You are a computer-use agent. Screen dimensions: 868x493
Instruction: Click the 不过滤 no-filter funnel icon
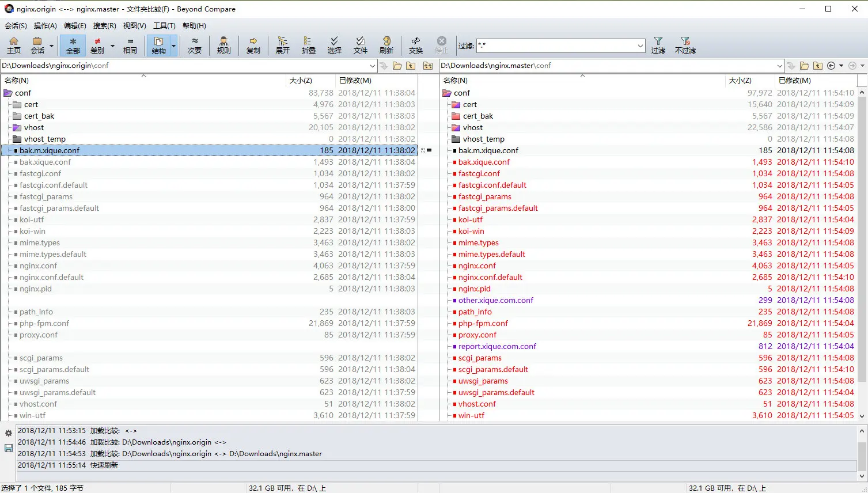coord(685,45)
